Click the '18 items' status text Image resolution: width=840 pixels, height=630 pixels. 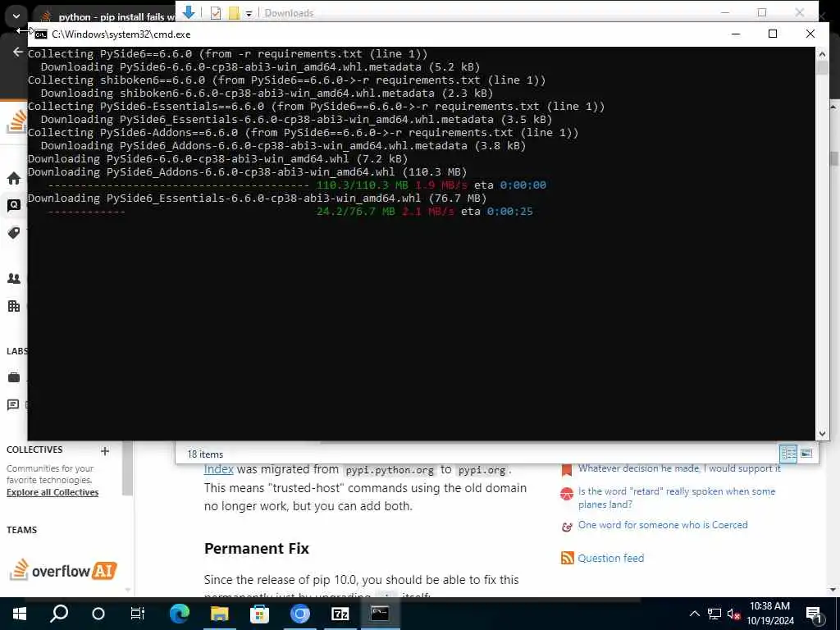click(x=205, y=454)
